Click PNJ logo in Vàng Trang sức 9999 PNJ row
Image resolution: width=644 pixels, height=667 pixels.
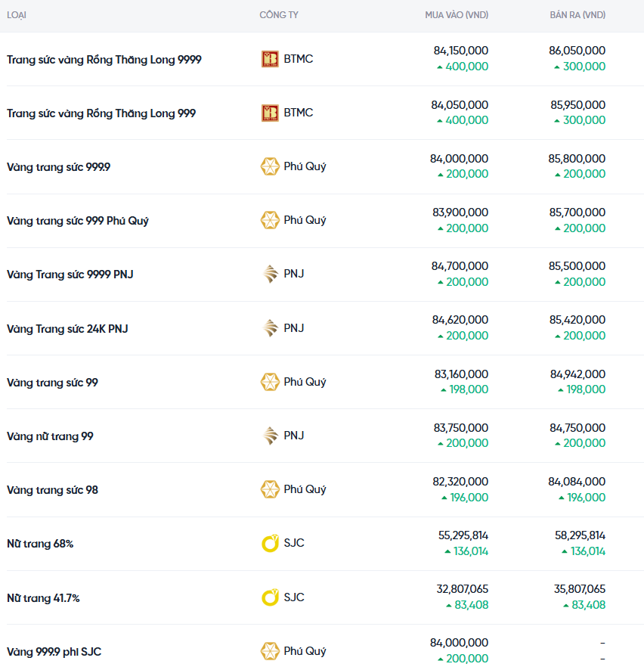270,274
